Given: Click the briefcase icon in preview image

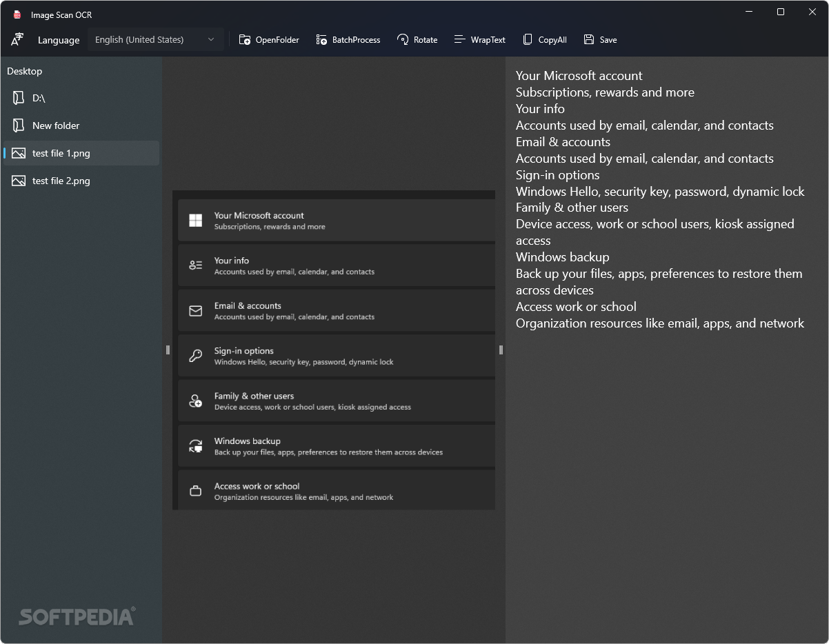Looking at the screenshot, I should [x=196, y=491].
